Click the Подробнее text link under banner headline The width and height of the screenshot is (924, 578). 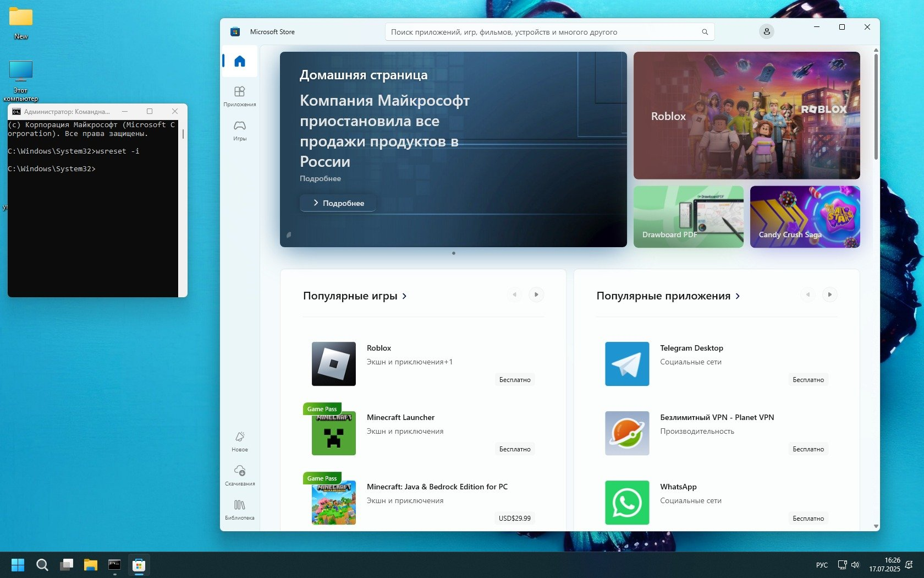(320, 178)
